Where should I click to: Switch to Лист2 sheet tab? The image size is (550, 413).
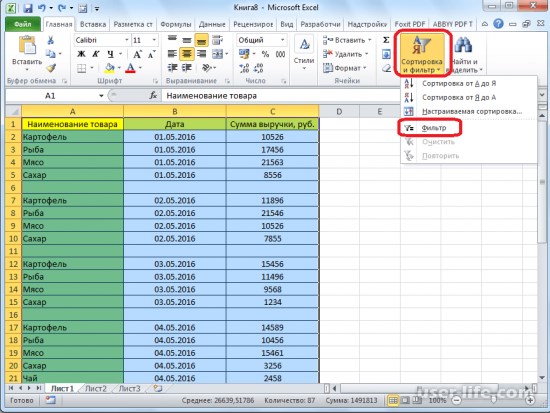coord(95,389)
